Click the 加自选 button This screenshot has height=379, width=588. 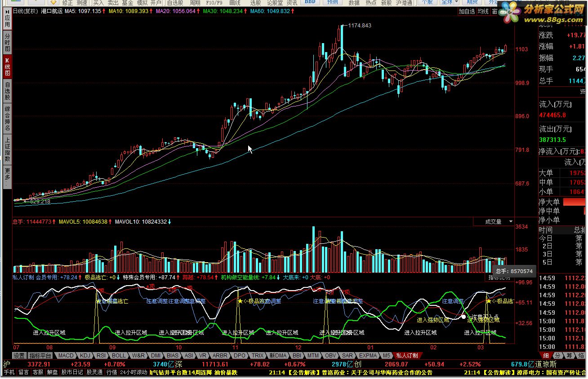point(467,11)
